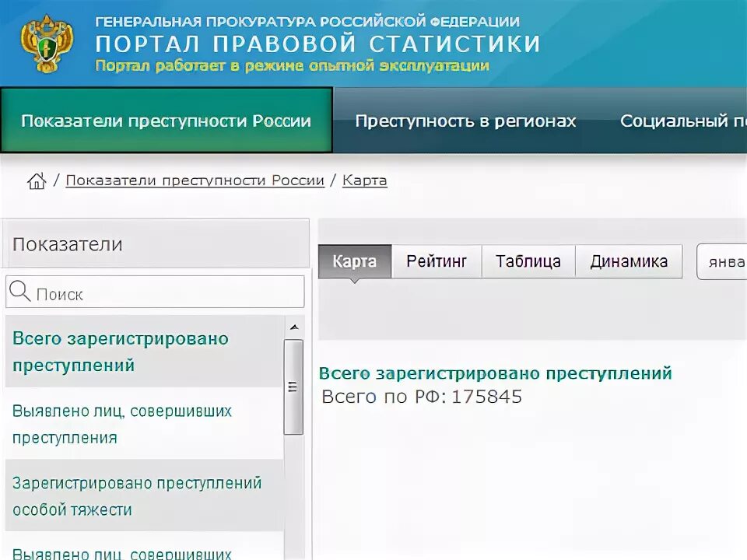The height and width of the screenshot is (560, 747).
Task: Open the 'Социальный' menu item
Action: (x=683, y=121)
